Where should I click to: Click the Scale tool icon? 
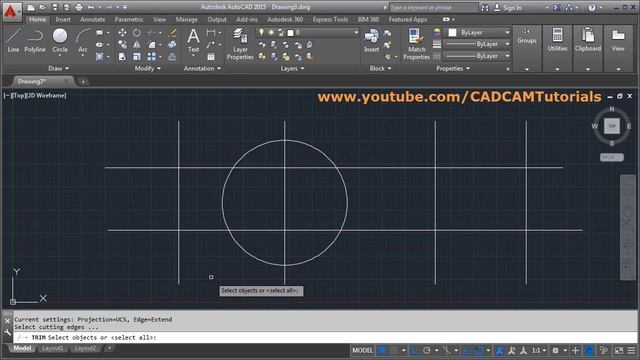(137, 57)
